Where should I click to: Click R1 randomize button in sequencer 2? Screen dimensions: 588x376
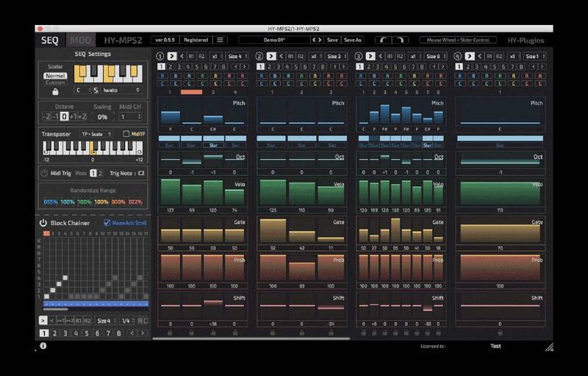(290, 56)
